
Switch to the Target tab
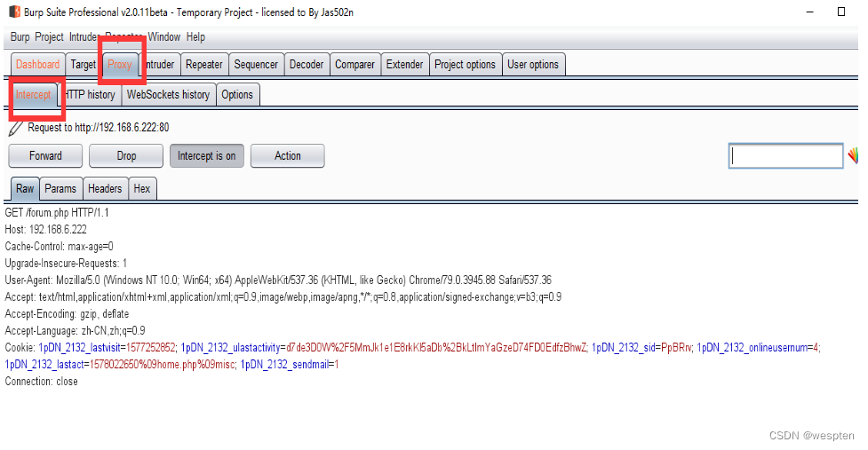coord(83,64)
